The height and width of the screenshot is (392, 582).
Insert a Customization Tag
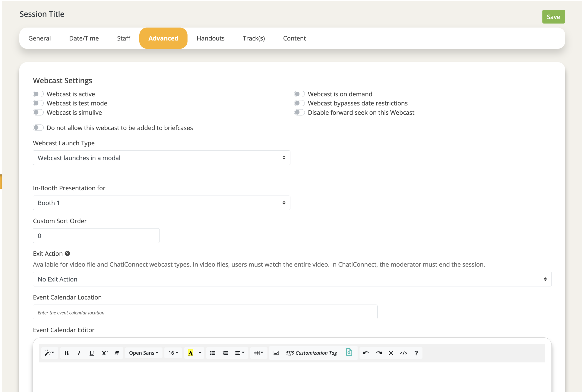[311, 353]
